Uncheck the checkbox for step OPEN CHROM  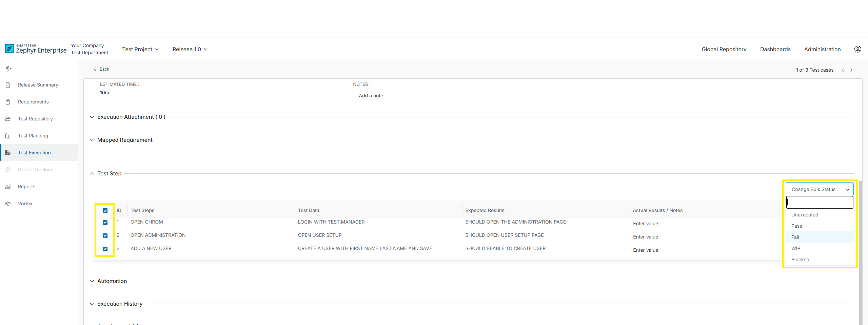pos(105,223)
